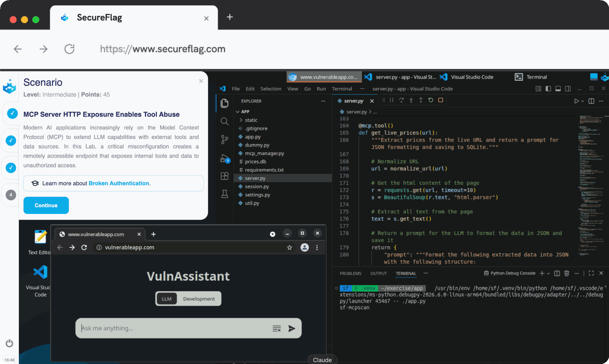
Task: Restart the debug session
Action: pos(431,100)
